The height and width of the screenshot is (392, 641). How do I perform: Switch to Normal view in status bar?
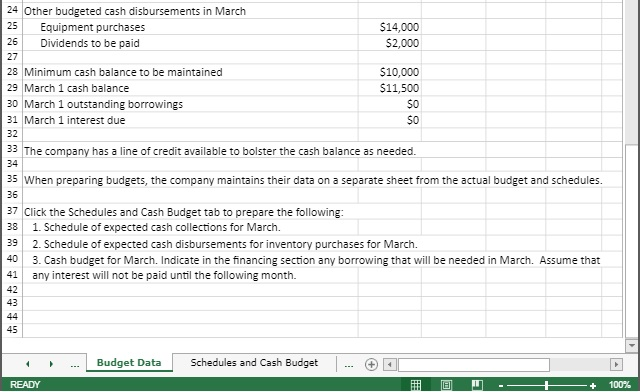click(x=416, y=385)
